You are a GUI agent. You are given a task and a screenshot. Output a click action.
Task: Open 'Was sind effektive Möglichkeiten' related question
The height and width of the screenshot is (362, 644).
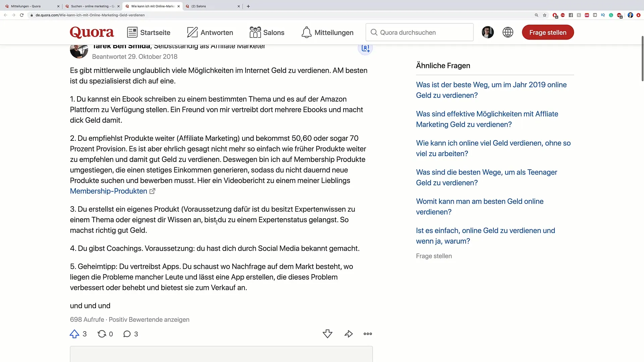pyautogui.click(x=487, y=119)
